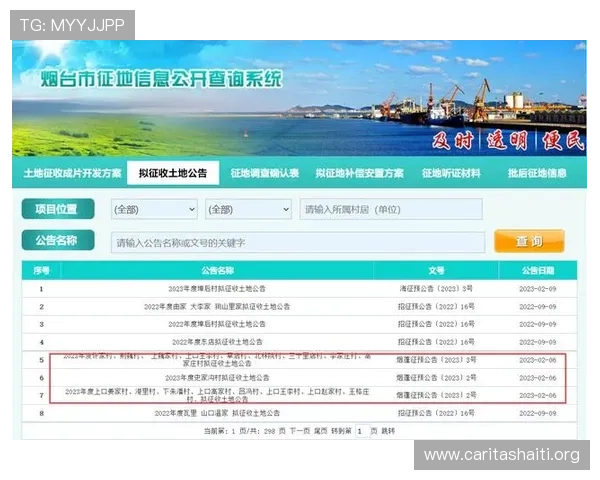Open row 7 announcement starting 2023年度上口姜家村
This screenshot has height=480, width=600.
[x=217, y=395]
